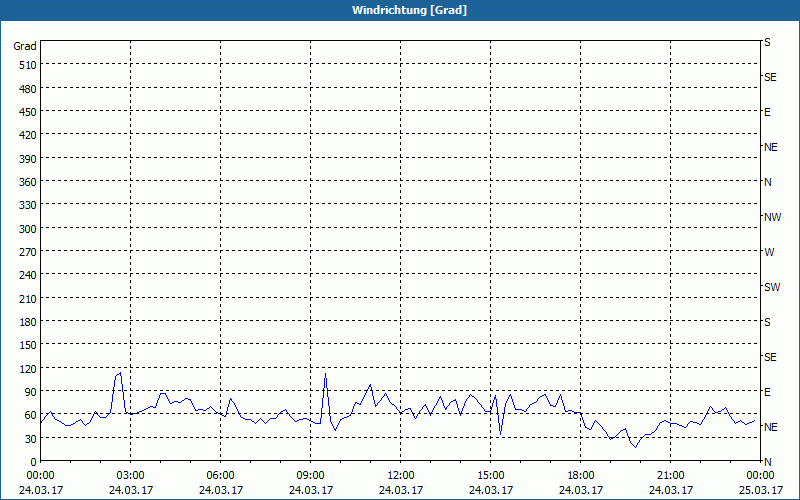This screenshot has width=800, height=500.
Task: Click the 25.03.17 date label
Action: 761,490
